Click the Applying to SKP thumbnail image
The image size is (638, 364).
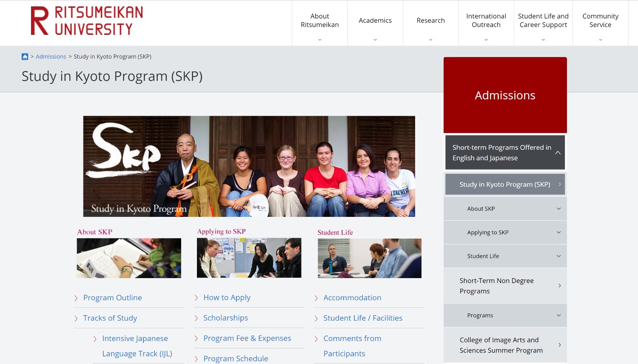[x=249, y=258]
